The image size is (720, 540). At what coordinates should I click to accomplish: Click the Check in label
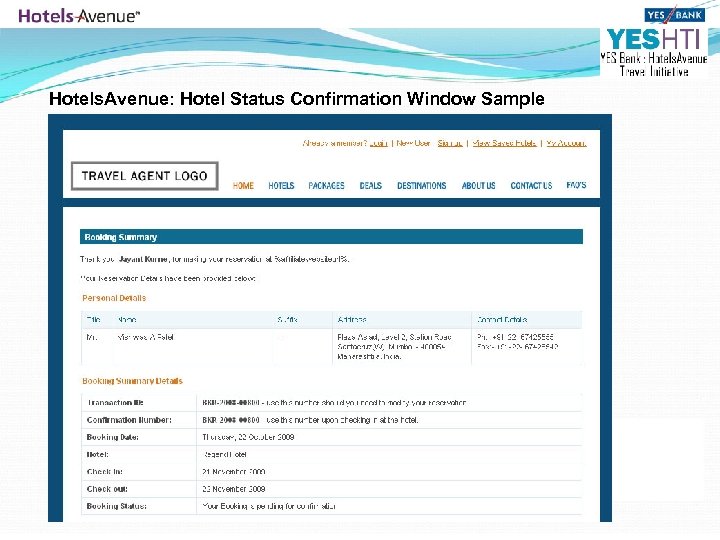tap(105, 472)
